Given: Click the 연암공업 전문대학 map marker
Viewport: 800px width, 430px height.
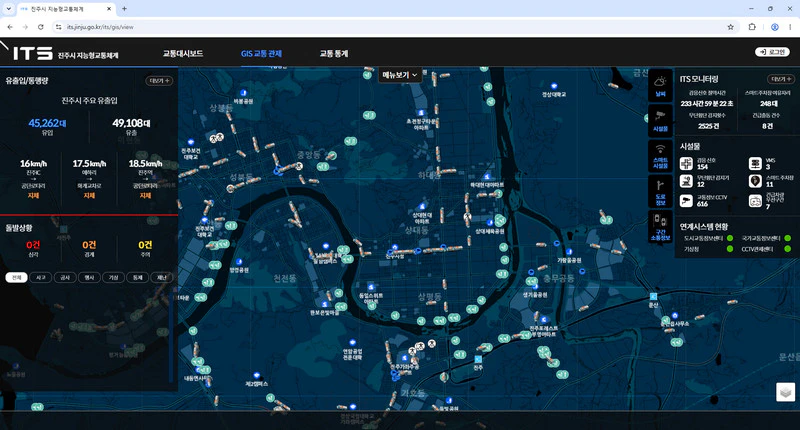Looking at the screenshot, I should point(352,342).
